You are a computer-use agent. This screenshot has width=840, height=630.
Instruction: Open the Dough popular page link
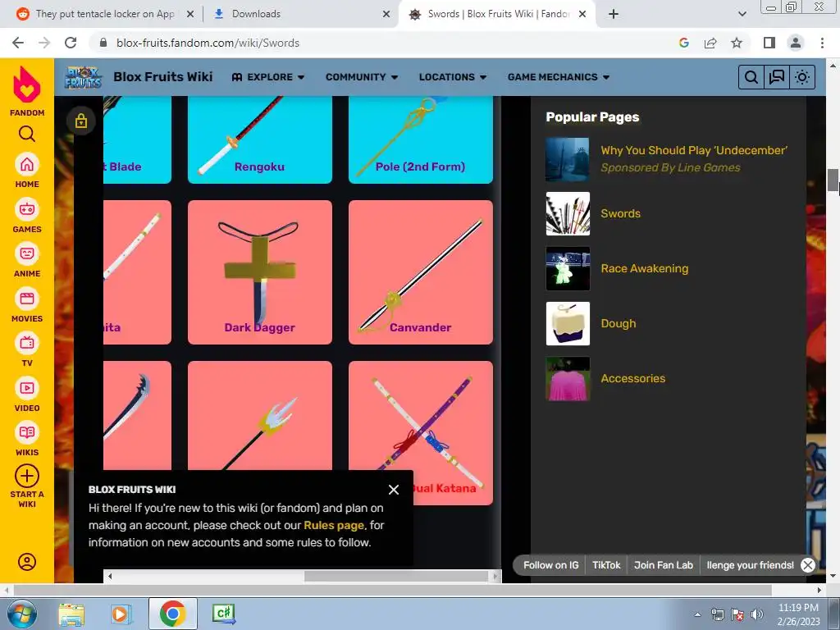(619, 323)
